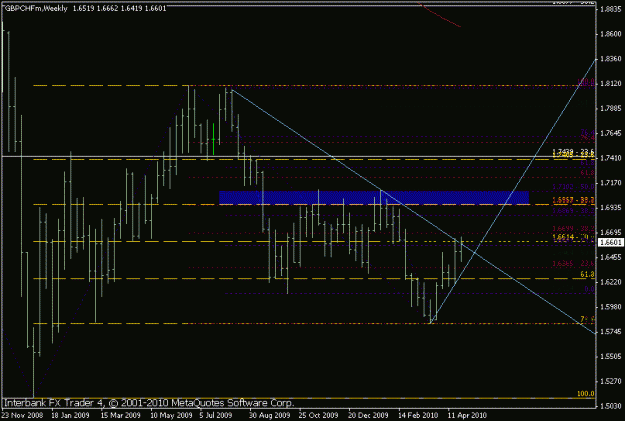
Task: Click the 1.7885 price axis label
Action: click(611, 108)
